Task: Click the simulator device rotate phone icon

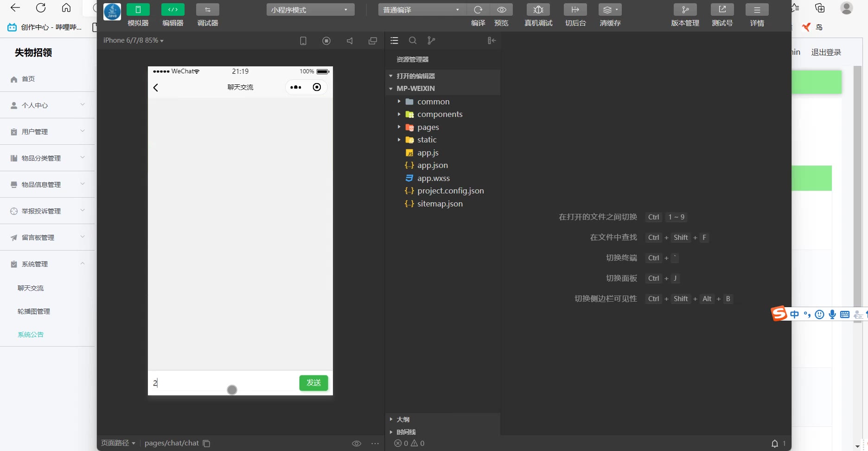Action: [303, 41]
